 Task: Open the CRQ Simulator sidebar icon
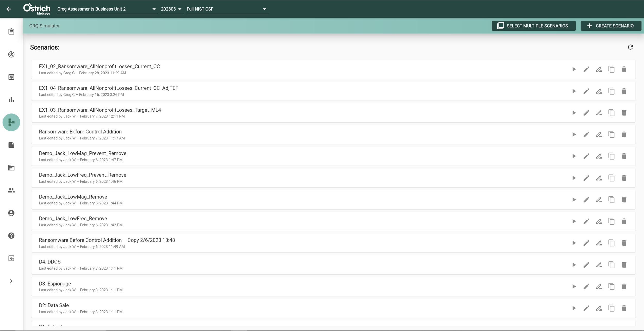(11, 122)
